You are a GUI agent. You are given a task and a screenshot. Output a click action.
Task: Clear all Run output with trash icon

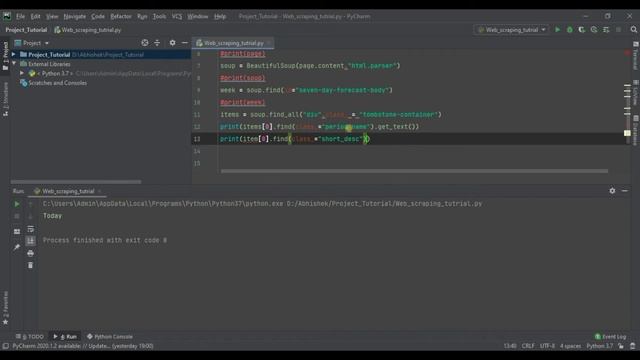(30, 265)
